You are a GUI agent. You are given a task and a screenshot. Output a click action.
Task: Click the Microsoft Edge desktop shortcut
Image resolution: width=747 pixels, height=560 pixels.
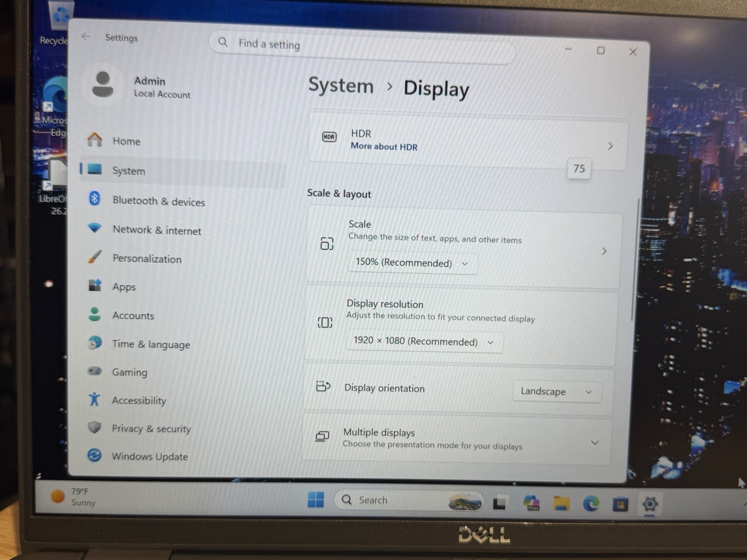(x=54, y=107)
